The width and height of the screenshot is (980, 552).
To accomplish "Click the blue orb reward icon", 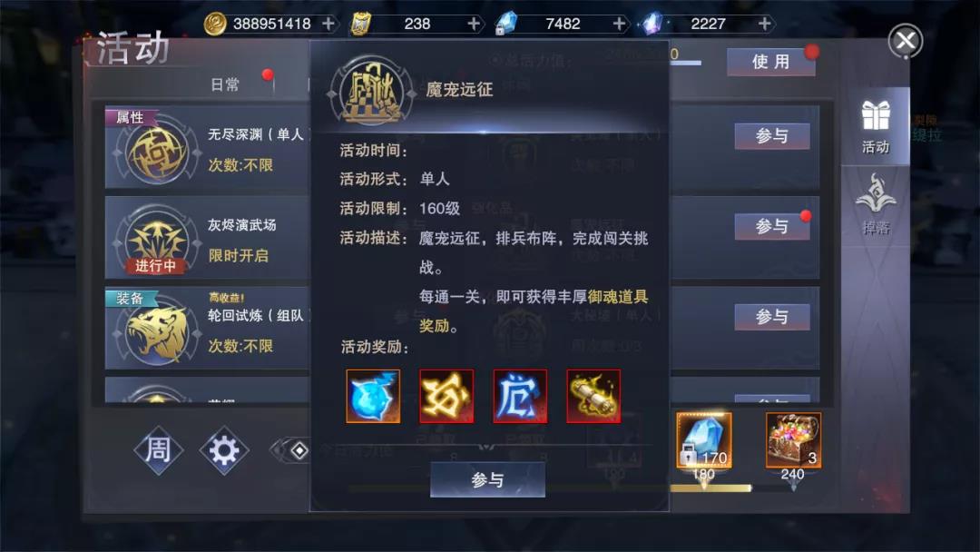I will tap(373, 396).
